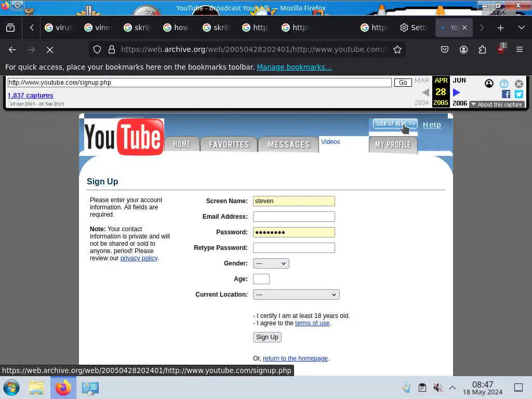The image size is (532, 399).
Task: Go to next capture blue arrow
Action: coord(457,92)
